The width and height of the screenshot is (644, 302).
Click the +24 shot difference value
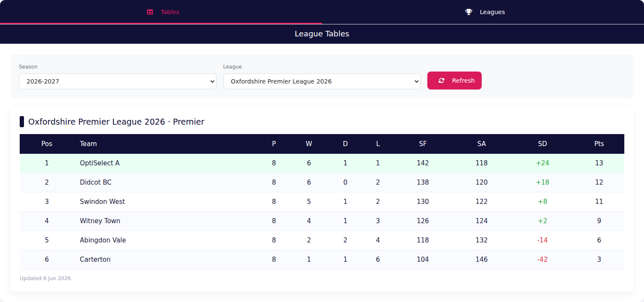[543, 163]
